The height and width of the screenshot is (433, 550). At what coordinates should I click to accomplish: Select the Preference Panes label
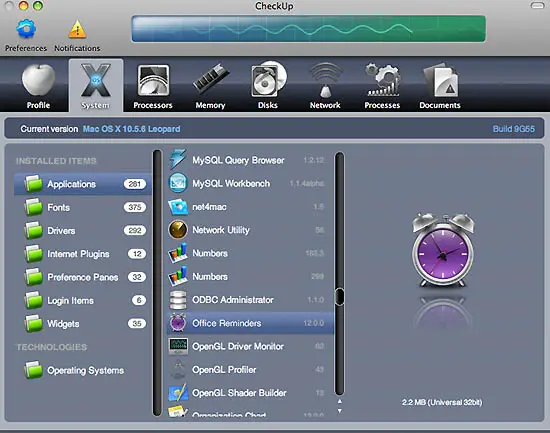(x=83, y=277)
